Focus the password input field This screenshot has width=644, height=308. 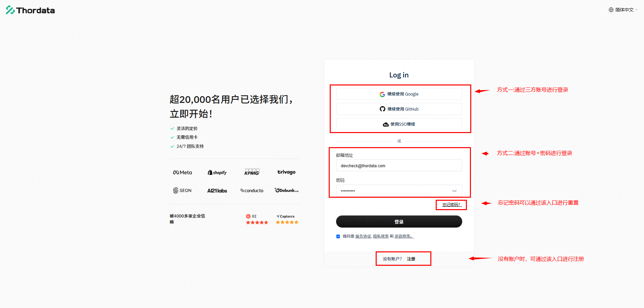pos(392,191)
